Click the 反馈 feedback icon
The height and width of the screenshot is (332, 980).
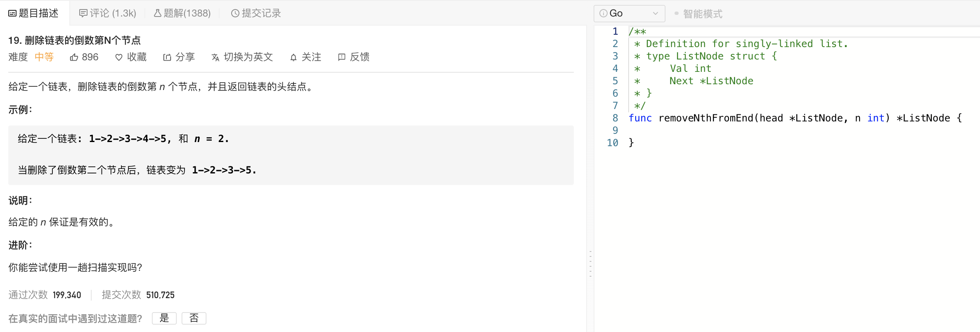341,57
